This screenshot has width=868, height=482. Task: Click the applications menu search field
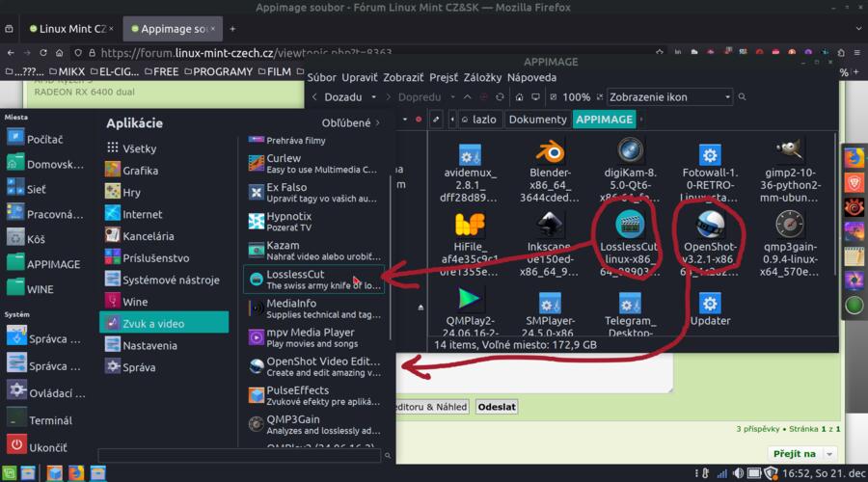click(x=241, y=455)
